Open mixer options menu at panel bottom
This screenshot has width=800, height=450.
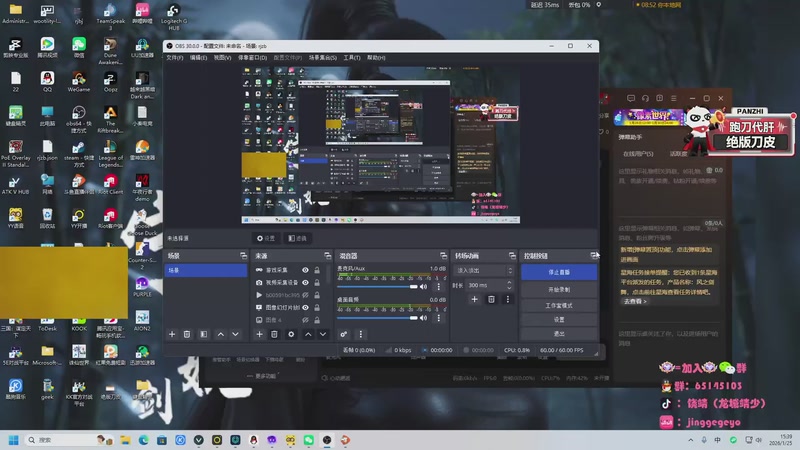pos(361,334)
